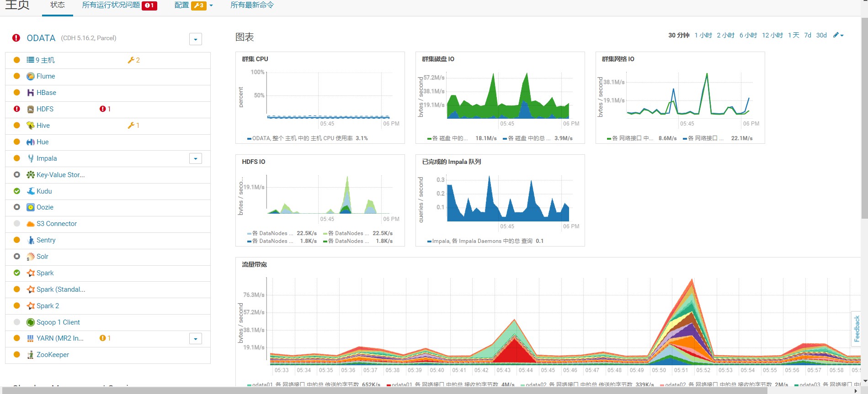
Task: Select the 1 小时 time range
Action: [x=703, y=35]
